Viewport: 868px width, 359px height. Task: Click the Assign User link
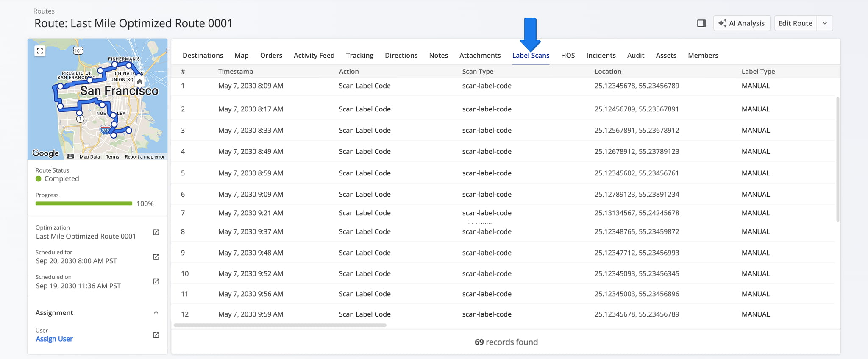point(54,339)
